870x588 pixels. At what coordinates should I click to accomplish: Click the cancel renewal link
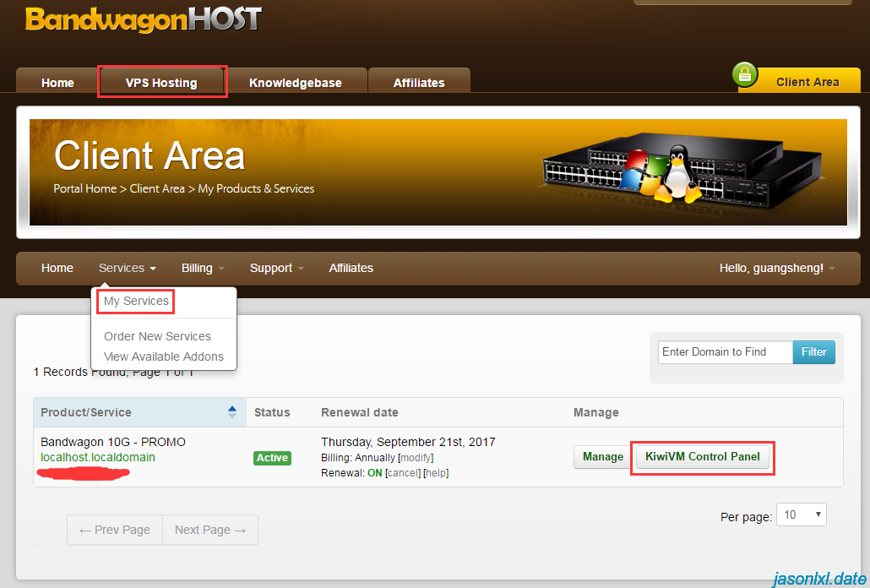click(403, 473)
